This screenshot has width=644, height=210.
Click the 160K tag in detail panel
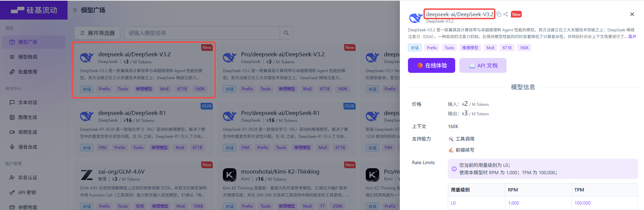pos(524,48)
